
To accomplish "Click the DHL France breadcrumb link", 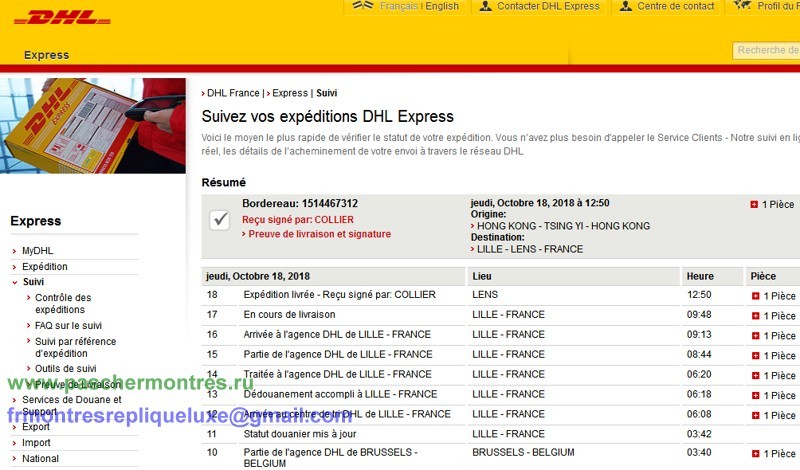I will [x=233, y=93].
